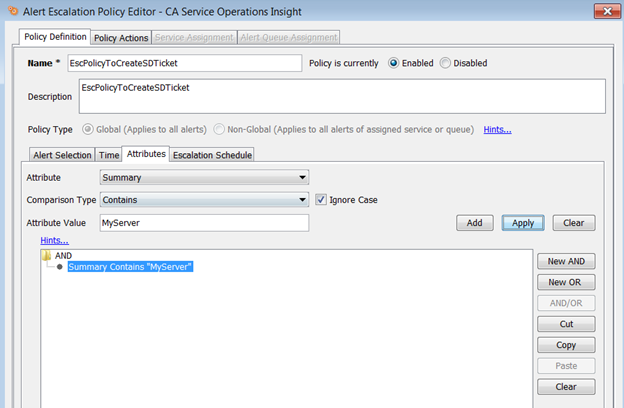
Task: Open the Hints link beside Policy Type
Action: (497, 130)
